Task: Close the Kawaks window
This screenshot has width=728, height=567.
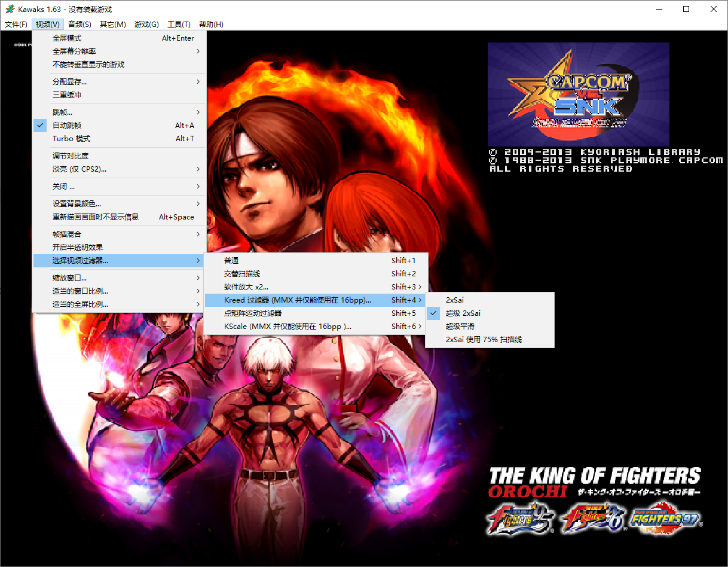Action: point(714,9)
